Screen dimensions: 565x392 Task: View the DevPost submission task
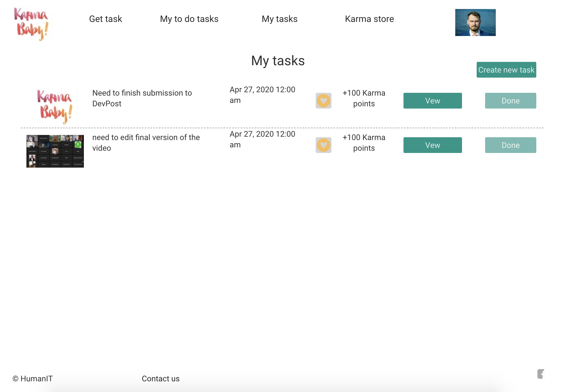point(432,101)
